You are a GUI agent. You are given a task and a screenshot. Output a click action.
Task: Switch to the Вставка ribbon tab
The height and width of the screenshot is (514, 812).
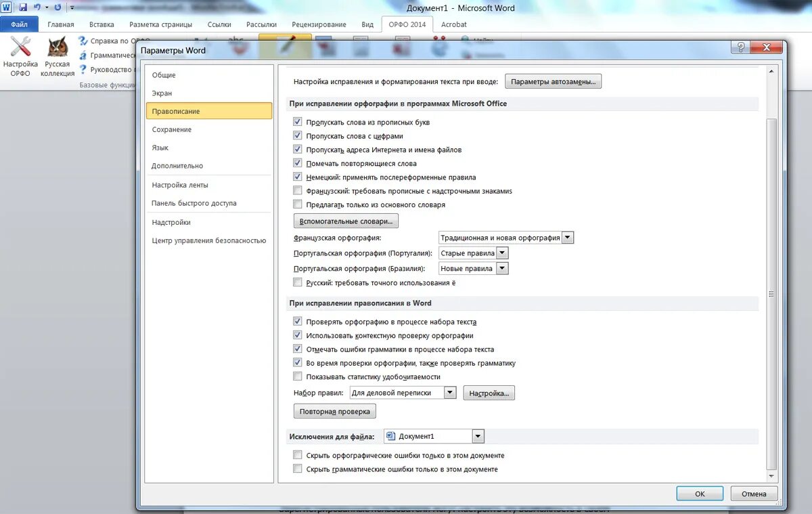click(x=101, y=24)
